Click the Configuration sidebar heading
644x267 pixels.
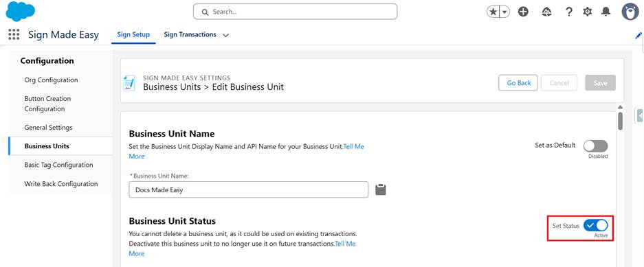coord(47,60)
